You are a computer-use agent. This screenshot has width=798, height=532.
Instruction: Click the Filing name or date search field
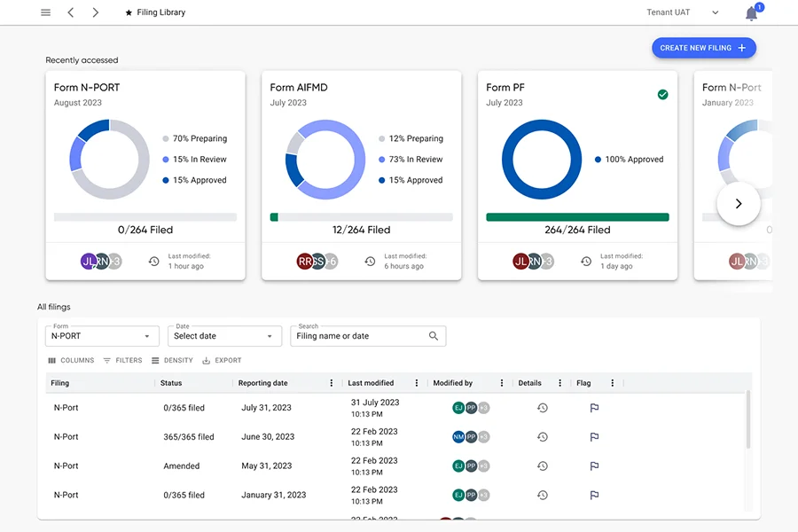click(x=359, y=336)
